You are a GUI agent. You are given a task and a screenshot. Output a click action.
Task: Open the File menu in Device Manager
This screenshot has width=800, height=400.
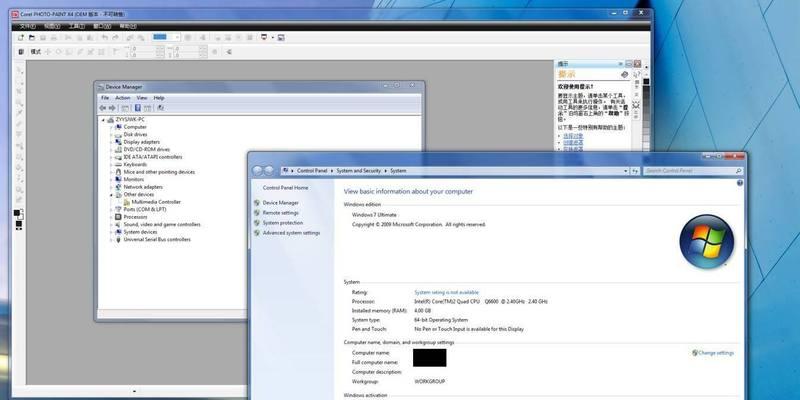[105, 97]
